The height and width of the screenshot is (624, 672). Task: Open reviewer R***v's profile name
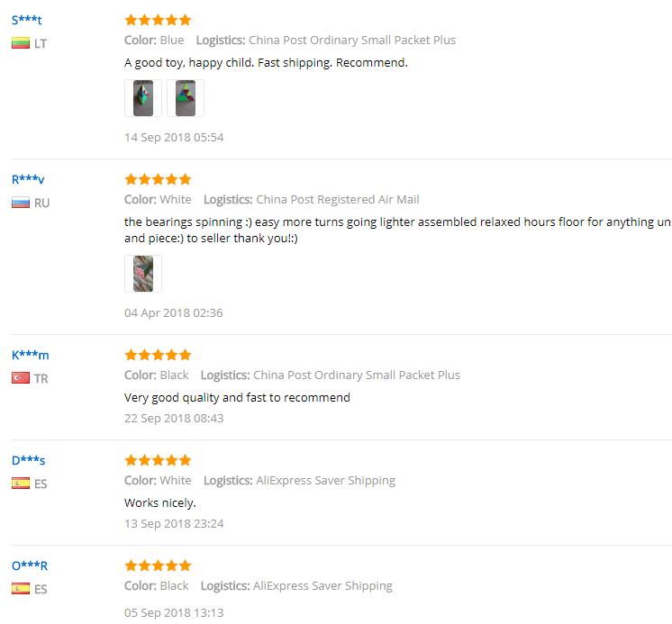(28, 179)
